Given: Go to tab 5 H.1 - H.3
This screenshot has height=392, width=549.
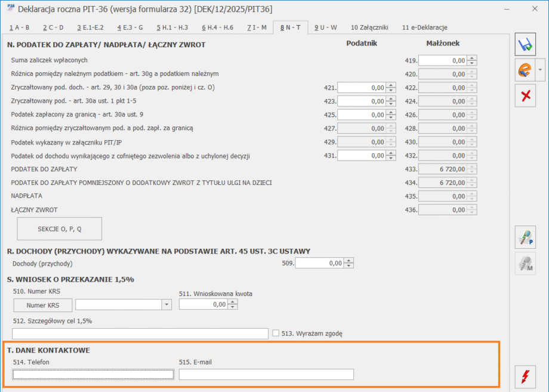Looking at the screenshot, I should click(x=172, y=27).
